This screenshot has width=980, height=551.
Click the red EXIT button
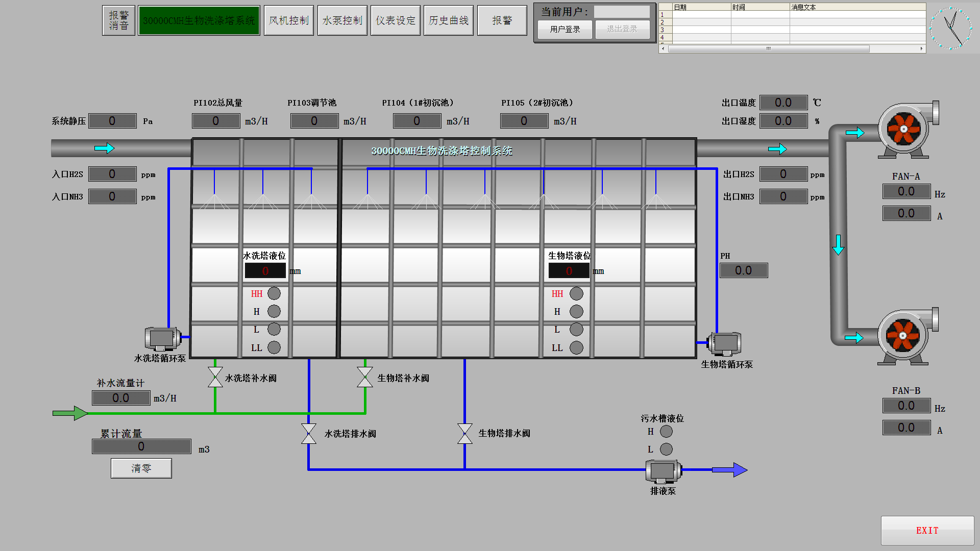(927, 531)
